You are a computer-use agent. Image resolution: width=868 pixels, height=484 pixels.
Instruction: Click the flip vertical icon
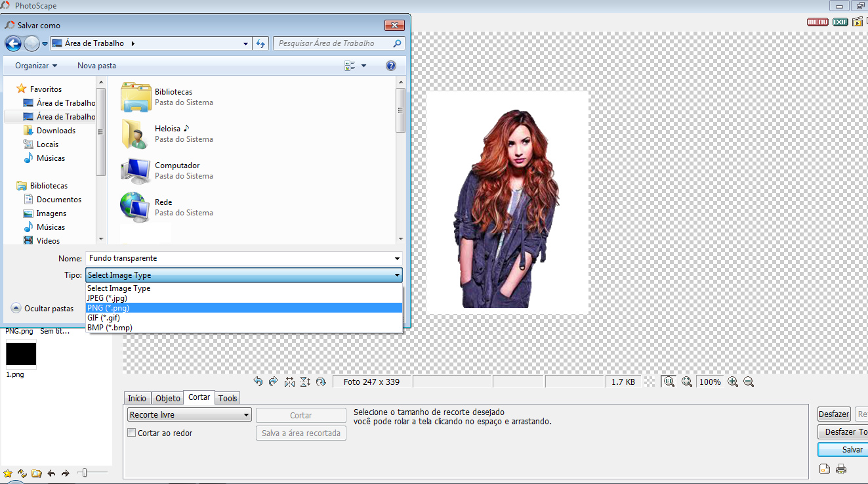(305, 381)
